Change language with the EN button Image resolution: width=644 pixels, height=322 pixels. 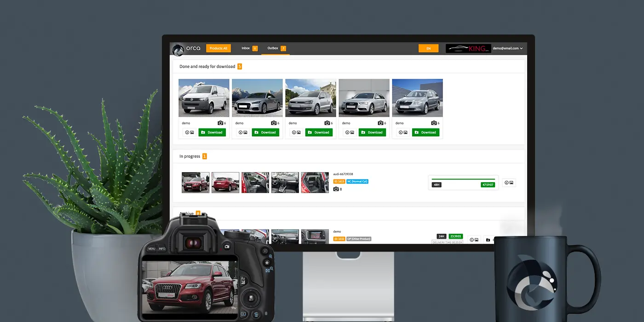pyautogui.click(x=428, y=48)
